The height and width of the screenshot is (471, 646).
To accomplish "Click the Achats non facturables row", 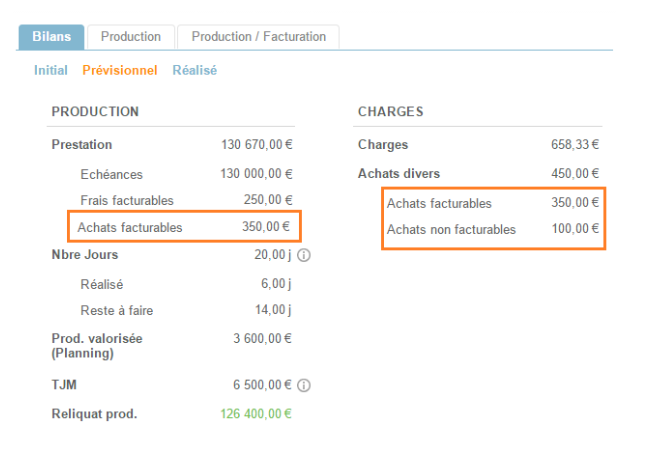I will 451,230.
